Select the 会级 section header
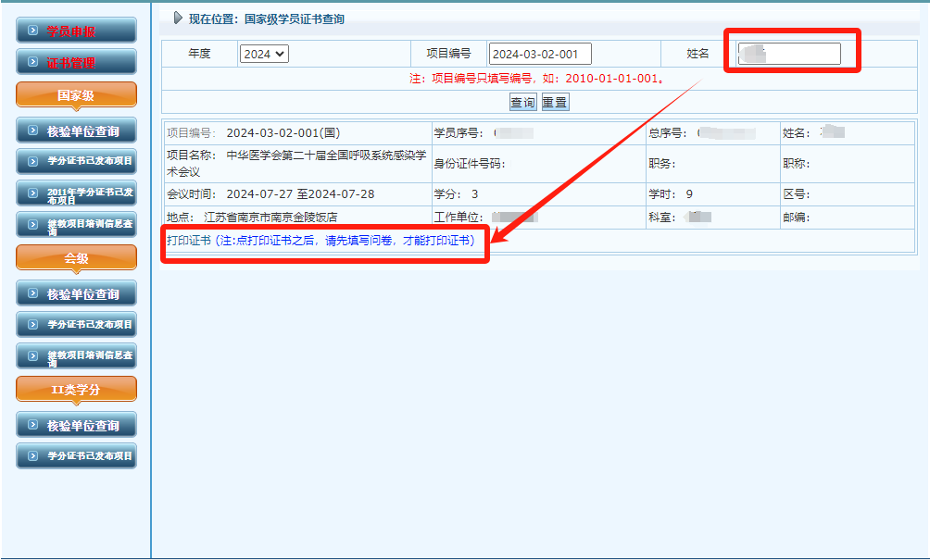This screenshot has height=560, width=930. click(76, 257)
